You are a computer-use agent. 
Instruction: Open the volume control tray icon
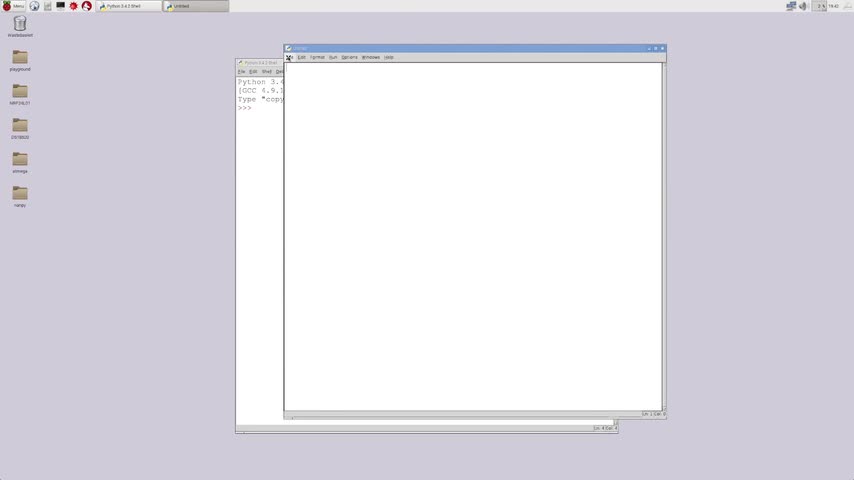click(x=803, y=6)
